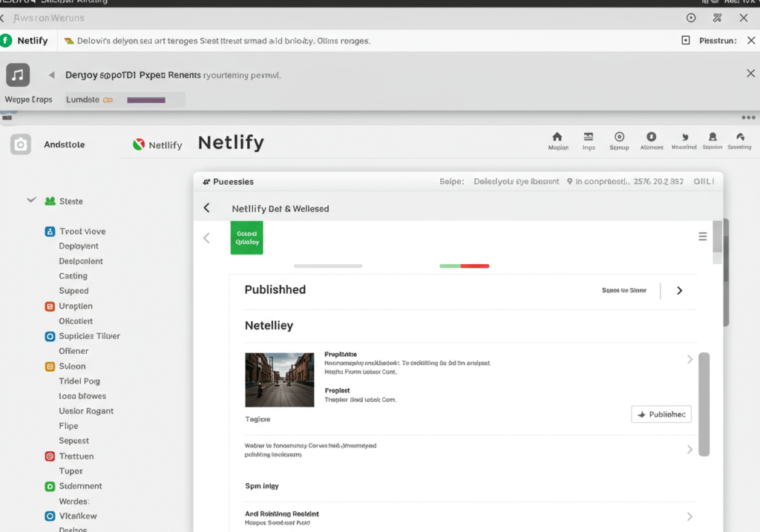This screenshot has width=760, height=532.
Task: Click the three-dot overflow menu
Action: [748, 117]
